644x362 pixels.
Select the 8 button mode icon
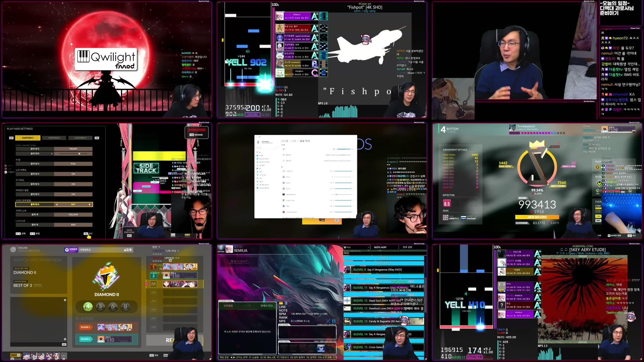coord(125,306)
